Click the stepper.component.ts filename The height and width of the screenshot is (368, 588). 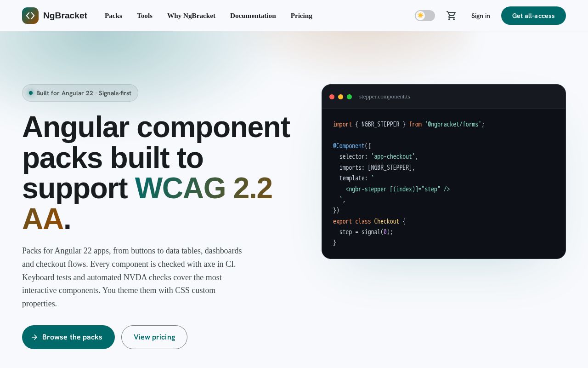pos(384,97)
